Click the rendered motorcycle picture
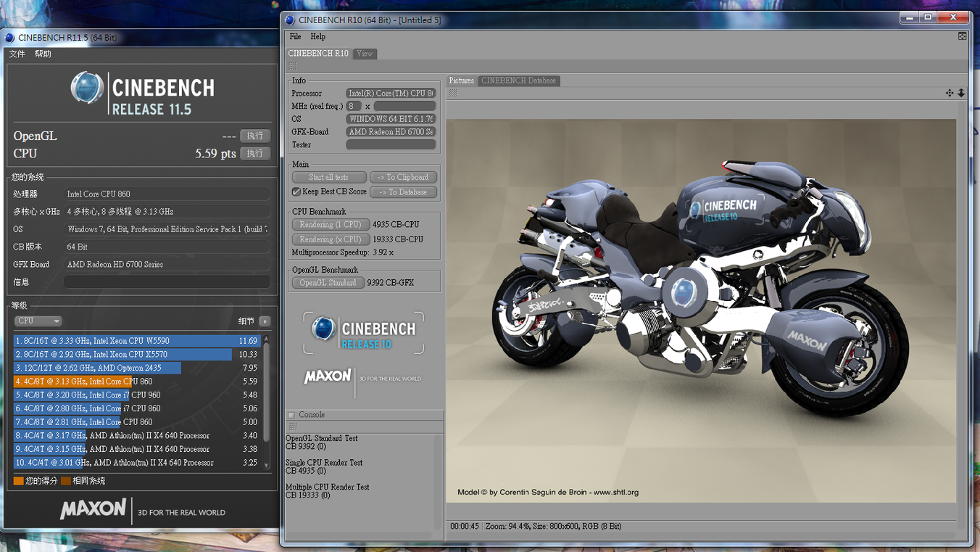 coord(701,310)
